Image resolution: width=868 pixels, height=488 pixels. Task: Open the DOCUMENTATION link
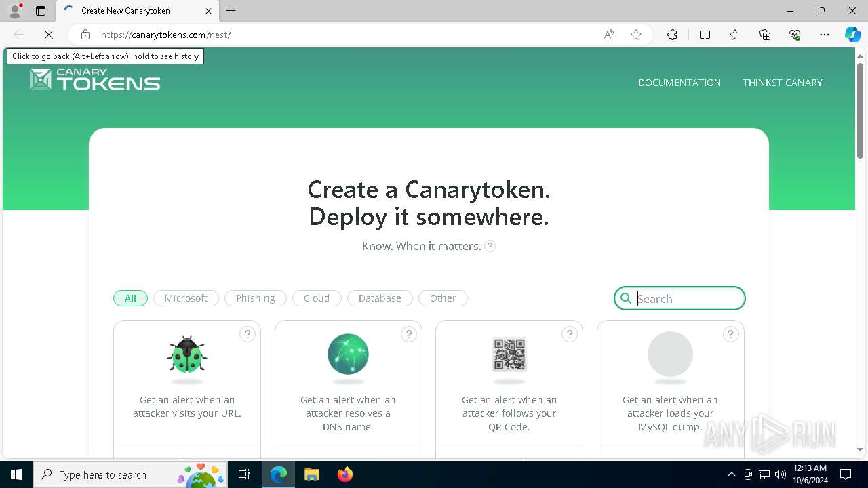(x=679, y=83)
